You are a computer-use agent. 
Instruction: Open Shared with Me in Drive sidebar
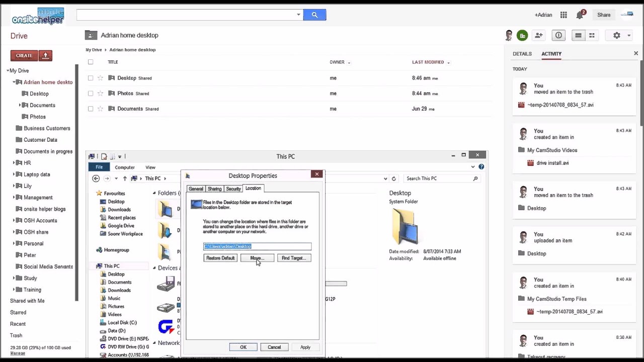tap(27, 301)
